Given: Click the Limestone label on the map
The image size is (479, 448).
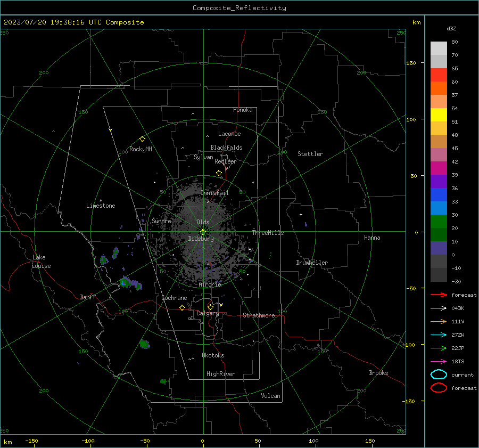Looking at the screenshot, I should [101, 206].
